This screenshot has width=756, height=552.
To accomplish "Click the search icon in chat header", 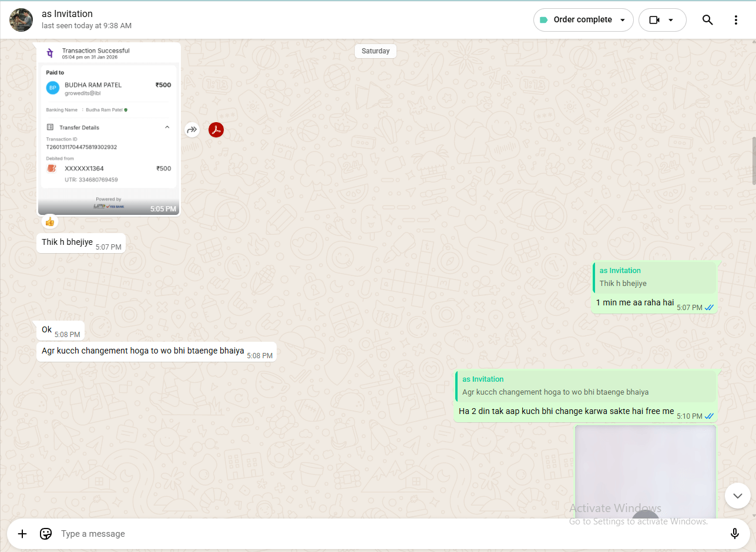I will click(x=707, y=20).
